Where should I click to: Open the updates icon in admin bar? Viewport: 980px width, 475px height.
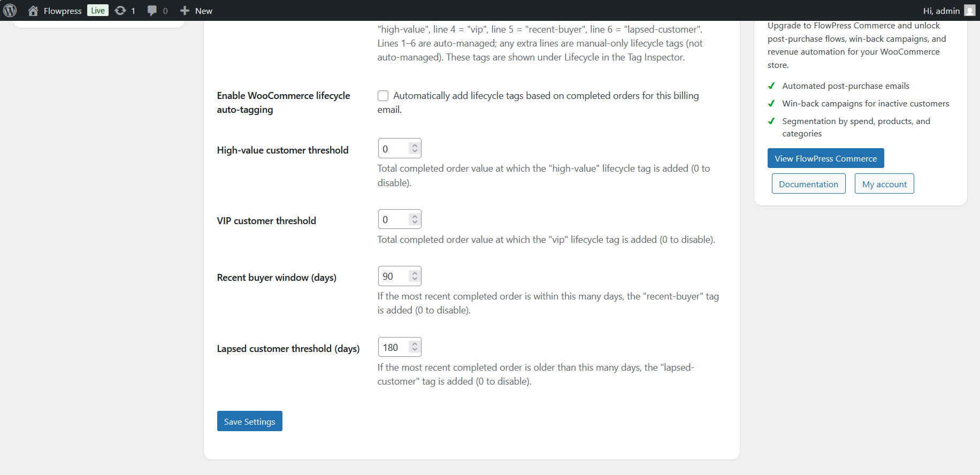(120, 11)
